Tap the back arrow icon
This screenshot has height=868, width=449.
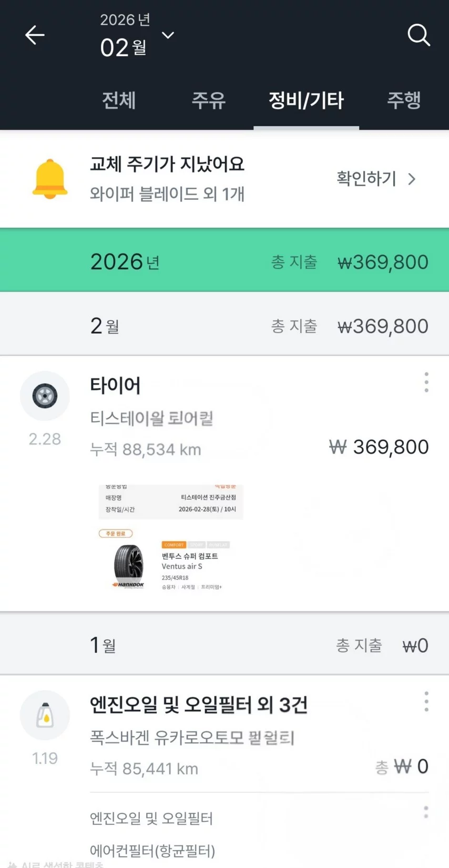click(x=35, y=35)
